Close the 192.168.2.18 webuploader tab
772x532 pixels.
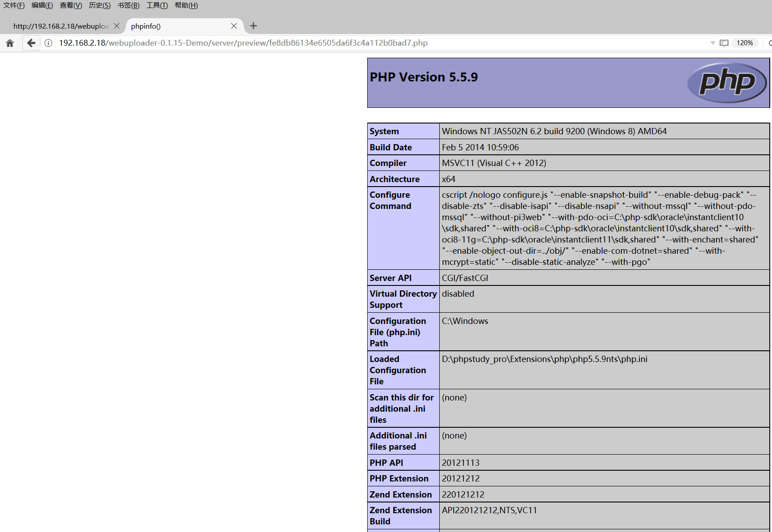click(x=116, y=26)
